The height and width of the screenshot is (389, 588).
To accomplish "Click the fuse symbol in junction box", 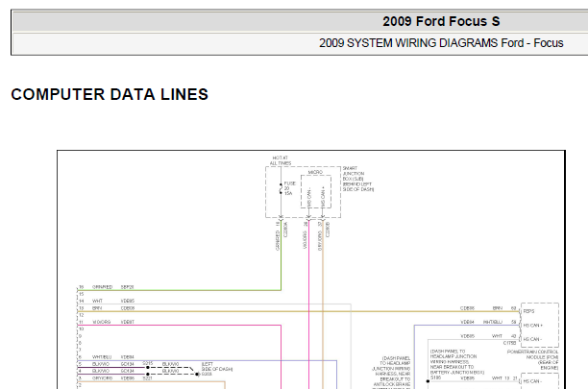I will (281, 188).
